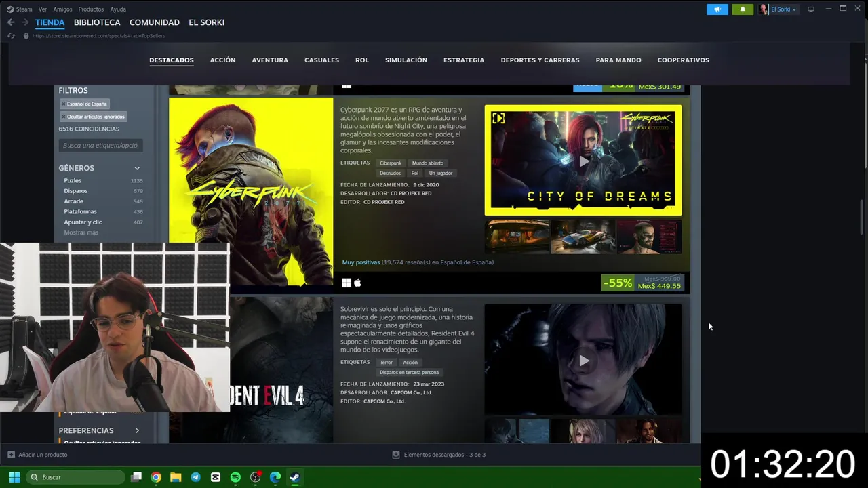Screen dimensions: 868x488
Task: Open Spotify from the taskbar
Action: point(235,477)
